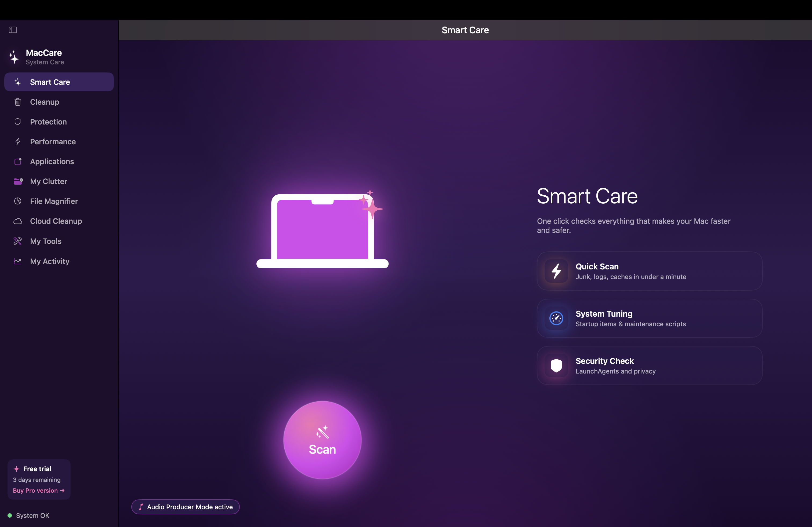Screen dimensions: 812x527
Task: Click the glowing laptop illustration
Action: [322, 229]
